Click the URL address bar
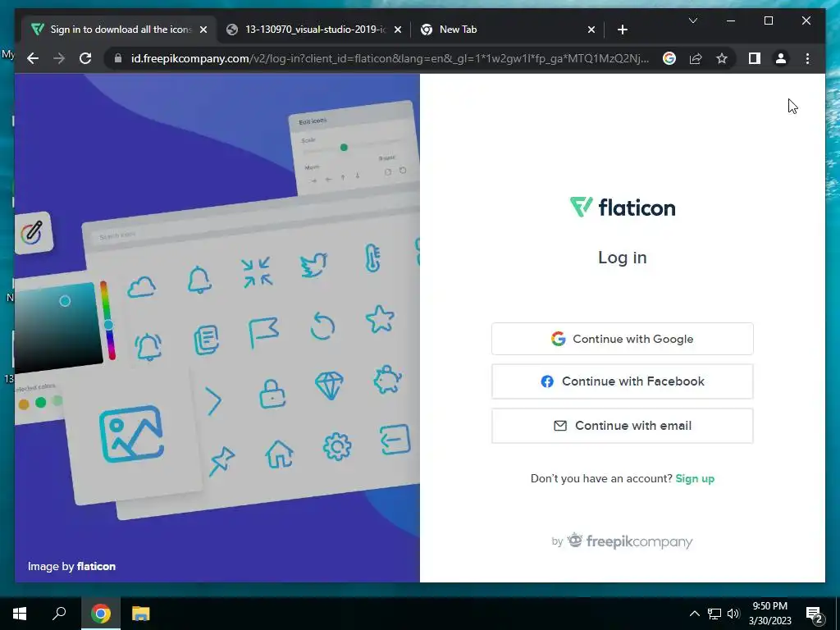Image resolution: width=840 pixels, height=630 pixels. (x=390, y=58)
